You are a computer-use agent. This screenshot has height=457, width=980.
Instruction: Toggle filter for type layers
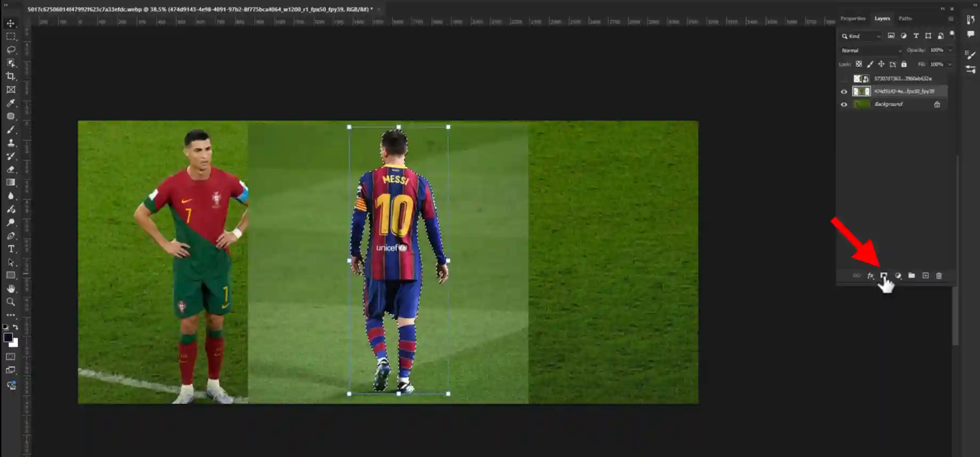916,36
